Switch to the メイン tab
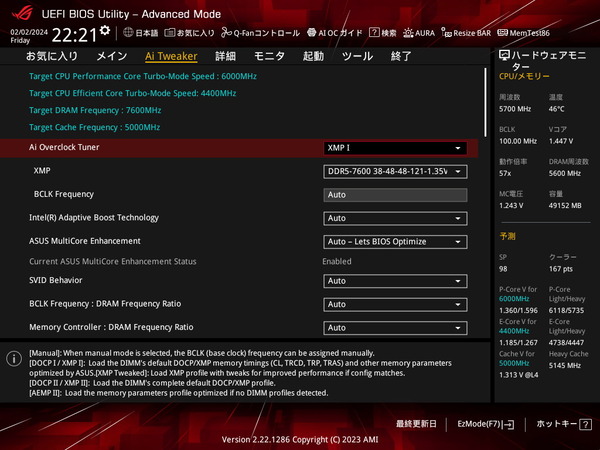The height and width of the screenshot is (450, 600). tap(111, 57)
